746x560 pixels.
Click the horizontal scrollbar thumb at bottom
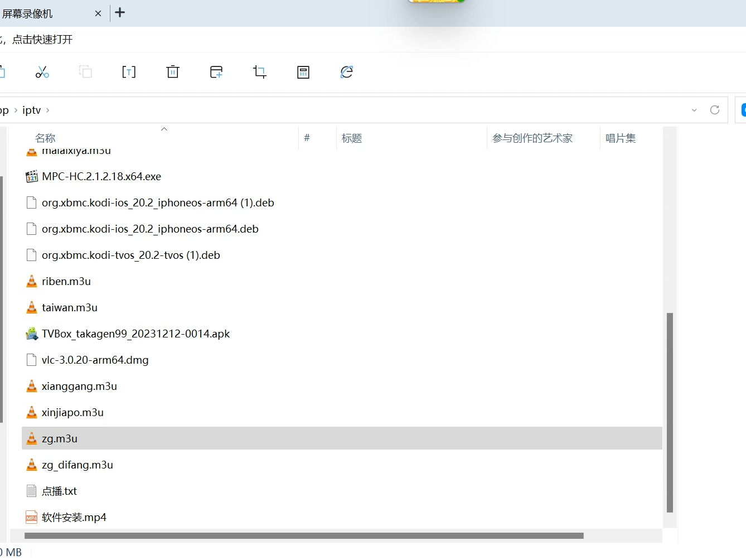(304, 535)
